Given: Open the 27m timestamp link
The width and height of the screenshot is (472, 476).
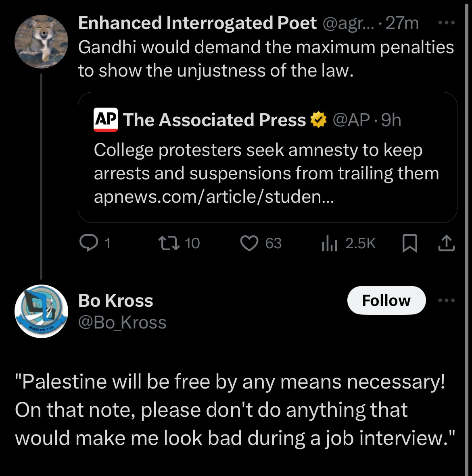Looking at the screenshot, I should point(402,23).
